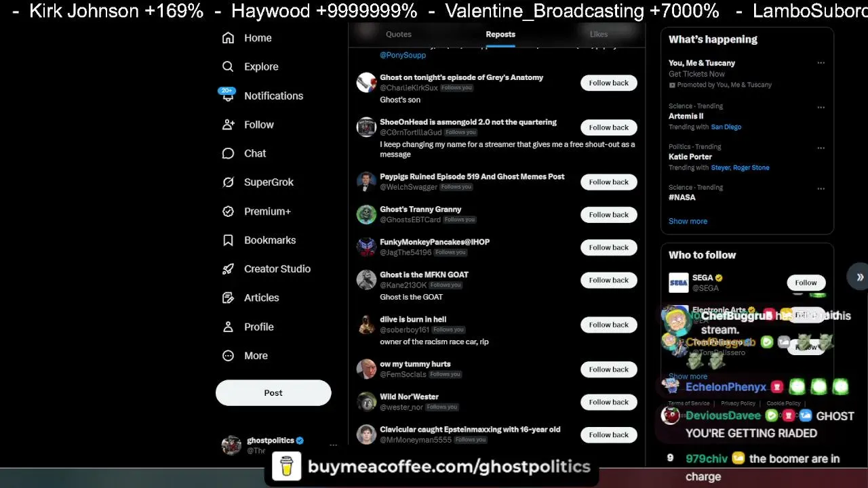Open 'dlive is burn in hell' profile name

(413, 319)
